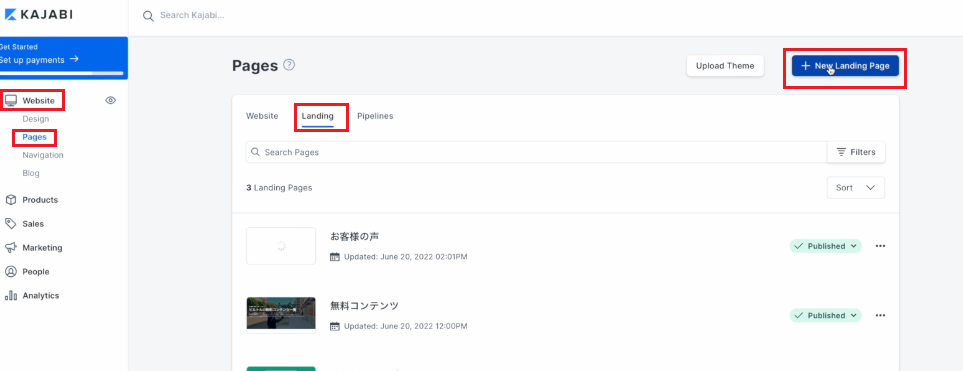This screenshot has height=371, width=963.
Task: Open People in the sidebar
Action: (36, 271)
